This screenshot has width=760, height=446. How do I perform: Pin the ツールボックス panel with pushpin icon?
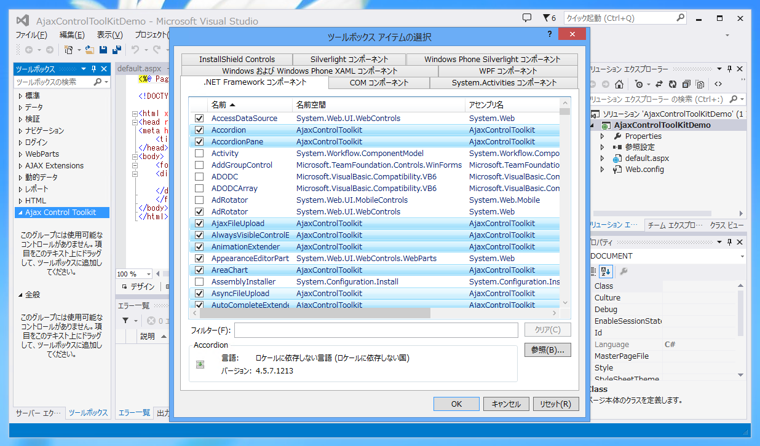94,69
